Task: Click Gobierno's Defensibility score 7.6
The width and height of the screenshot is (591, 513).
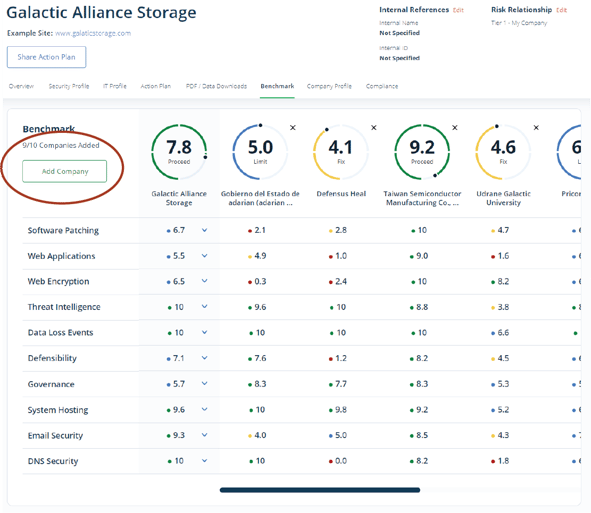Action: pyautogui.click(x=260, y=358)
